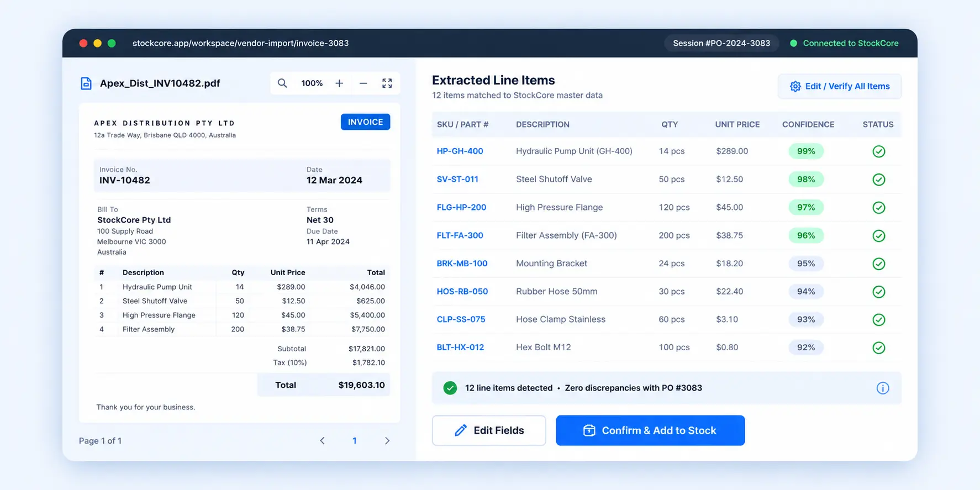Viewport: 980px width, 490px height.
Task: Sort by DESCRIPTION column header
Action: tap(542, 125)
